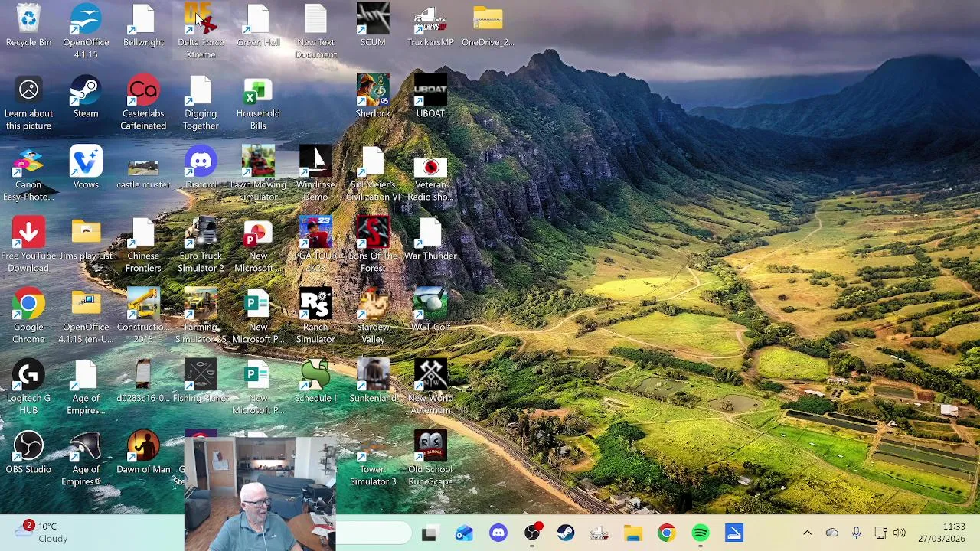
Task: Open the OpenOffice 4.1.15 shortcut
Action: coord(86,31)
